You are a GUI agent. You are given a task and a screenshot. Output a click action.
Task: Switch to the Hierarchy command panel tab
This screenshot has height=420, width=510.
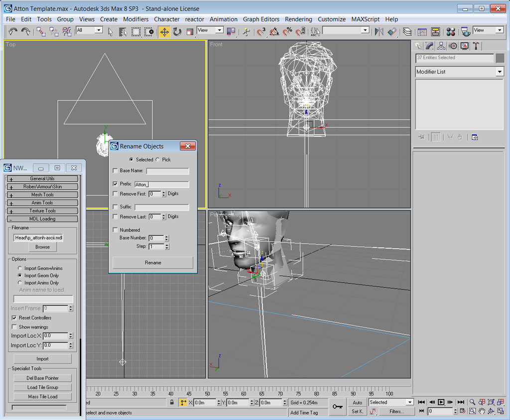pyautogui.click(x=441, y=46)
